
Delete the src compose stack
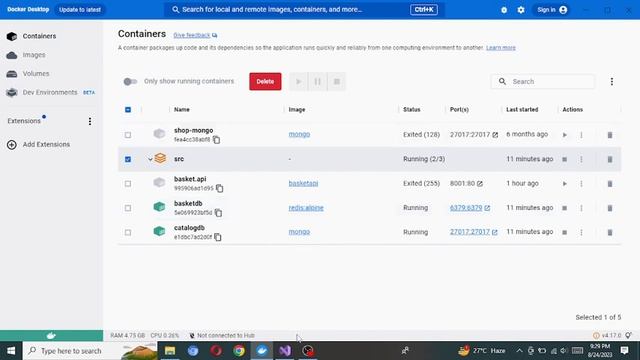pyautogui.click(x=610, y=159)
